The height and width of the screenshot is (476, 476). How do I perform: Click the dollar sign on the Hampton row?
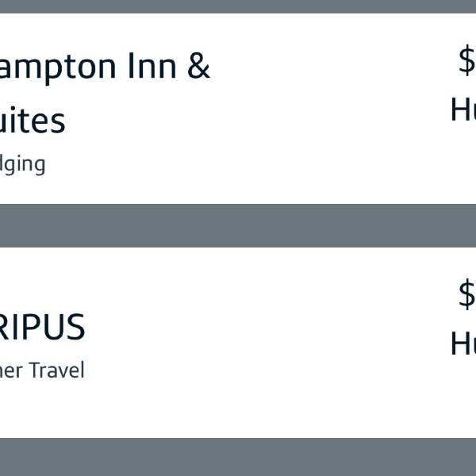[x=466, y=60]
